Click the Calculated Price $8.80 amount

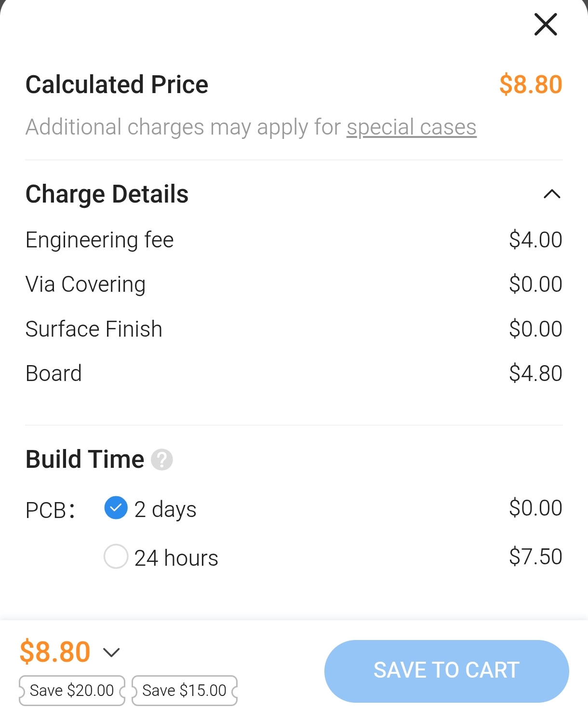(531, 85)
